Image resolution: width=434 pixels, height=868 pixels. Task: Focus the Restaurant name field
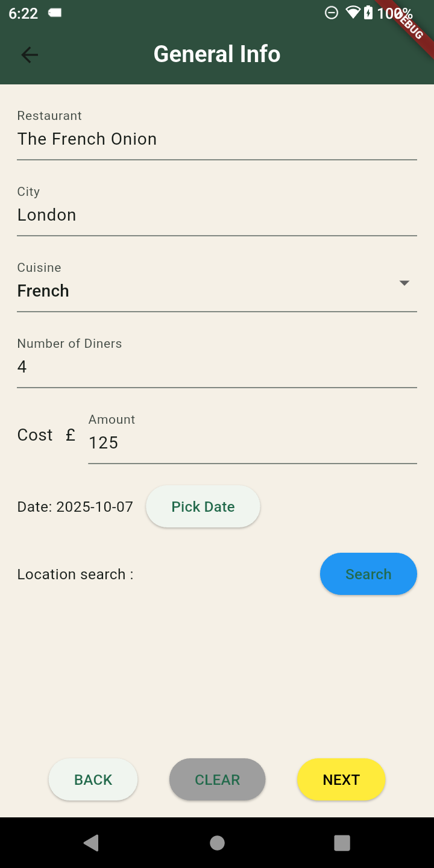click(217, 139)
